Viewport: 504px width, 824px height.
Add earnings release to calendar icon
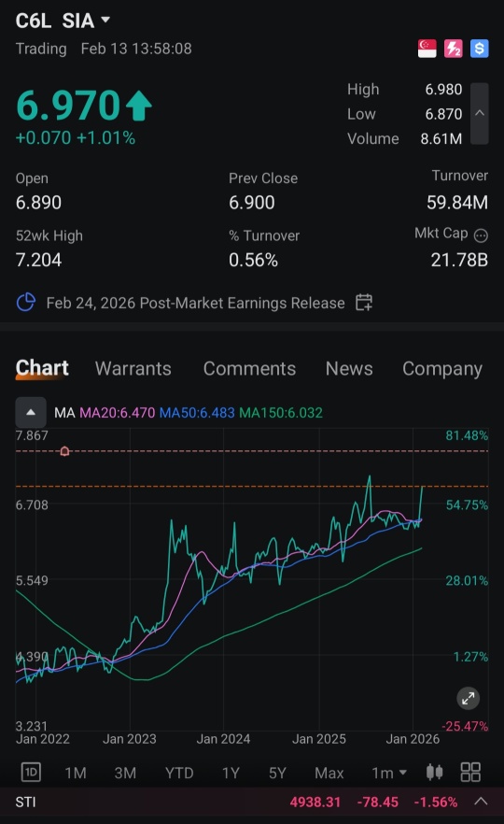click(364, 302)
